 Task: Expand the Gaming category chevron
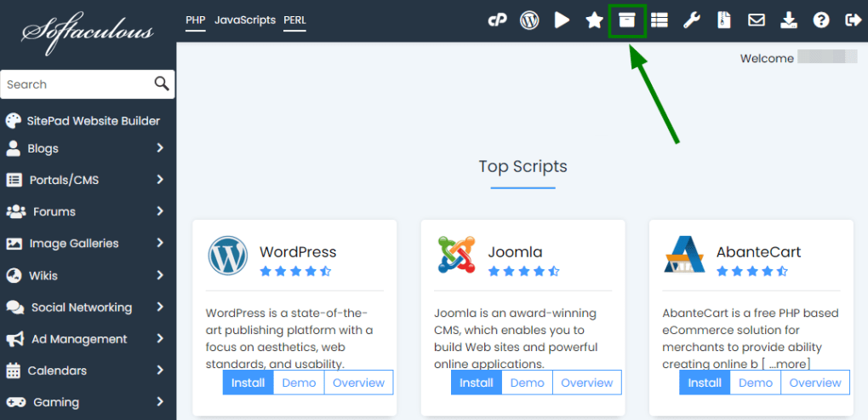click(x=160, y=402)
